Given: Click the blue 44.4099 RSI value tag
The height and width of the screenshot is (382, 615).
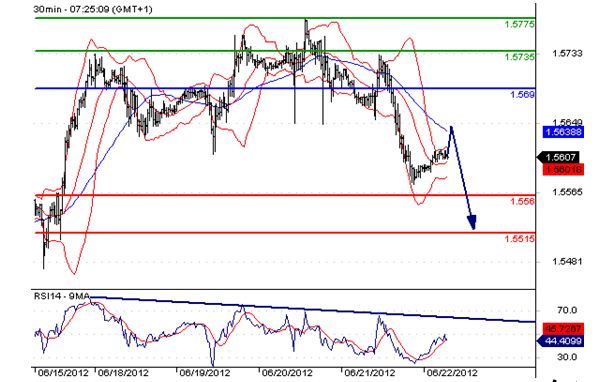Looking at the screenshot, I should [561, 341].
